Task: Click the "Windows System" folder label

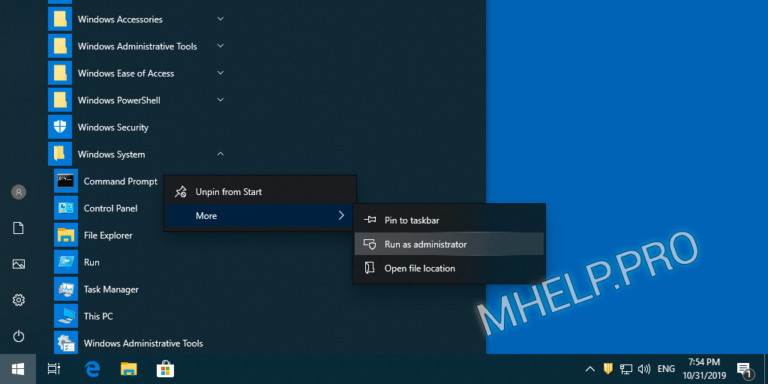Action: (x=111, y=154)
